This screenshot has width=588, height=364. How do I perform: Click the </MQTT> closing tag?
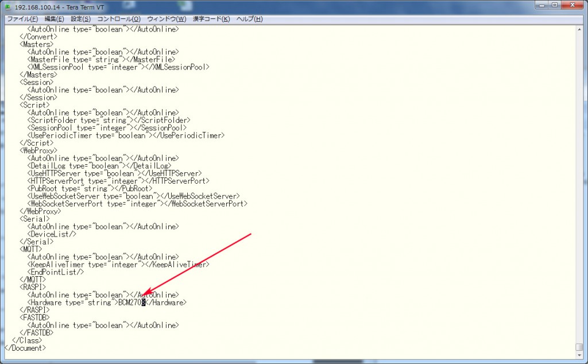click(33, 280)
